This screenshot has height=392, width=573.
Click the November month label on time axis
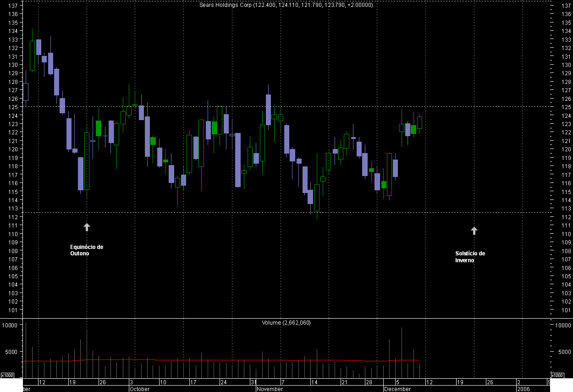(x=270, y=389)
